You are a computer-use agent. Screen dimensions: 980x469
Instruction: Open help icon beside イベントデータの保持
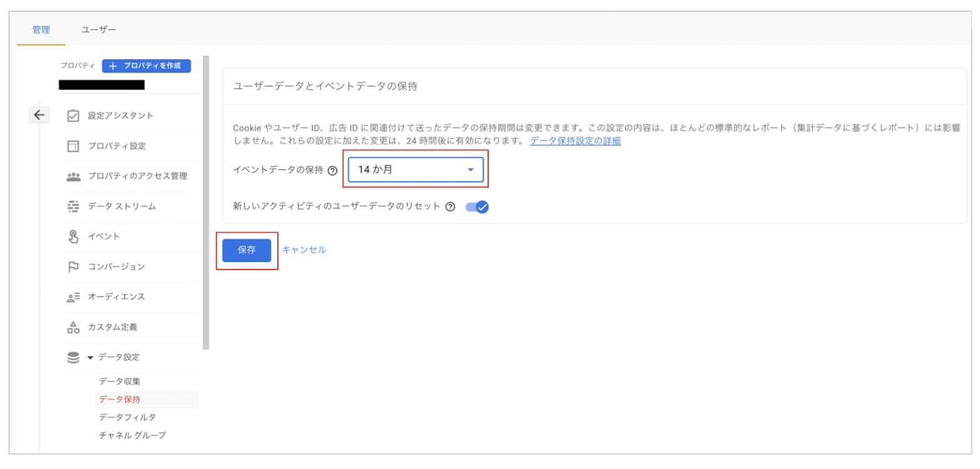(332, 170)
